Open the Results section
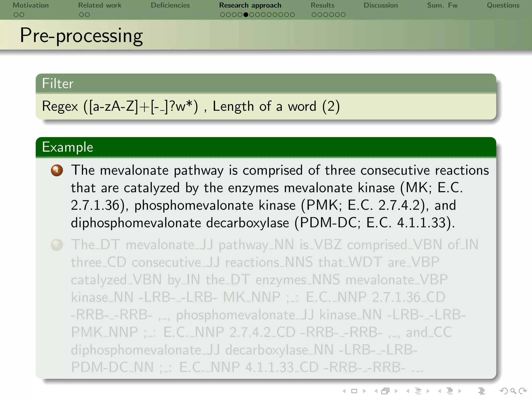 tap(323, 5)
